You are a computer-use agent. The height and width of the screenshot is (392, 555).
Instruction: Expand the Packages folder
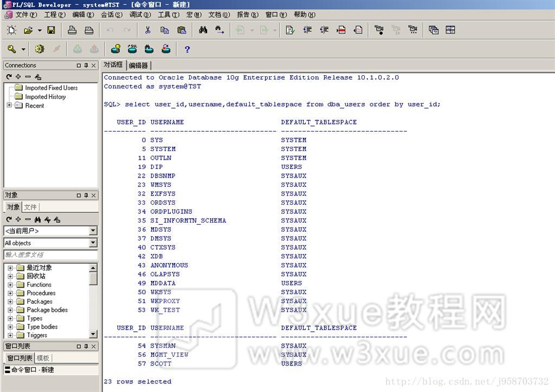pos(10,302)
